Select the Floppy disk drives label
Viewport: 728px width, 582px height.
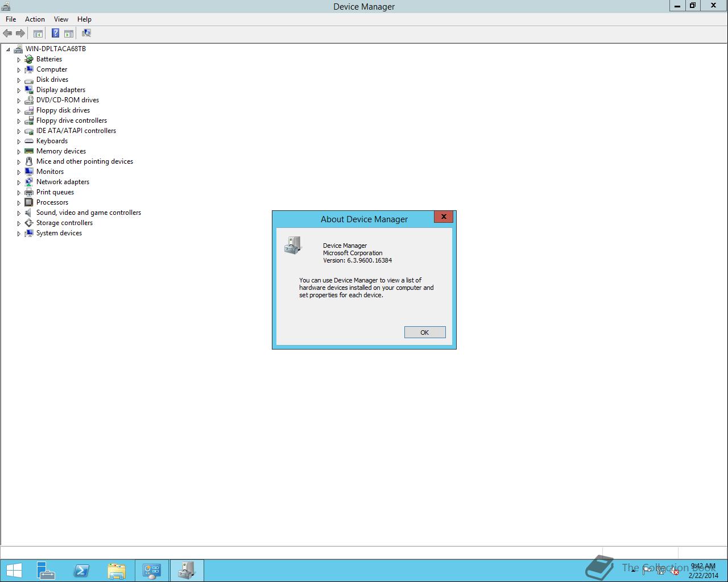click(63, 110)
